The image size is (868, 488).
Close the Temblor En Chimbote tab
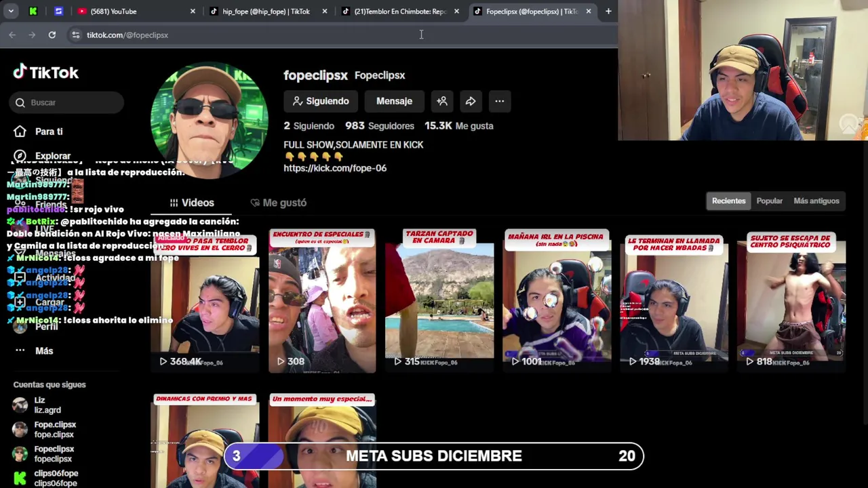pos(456,12)
